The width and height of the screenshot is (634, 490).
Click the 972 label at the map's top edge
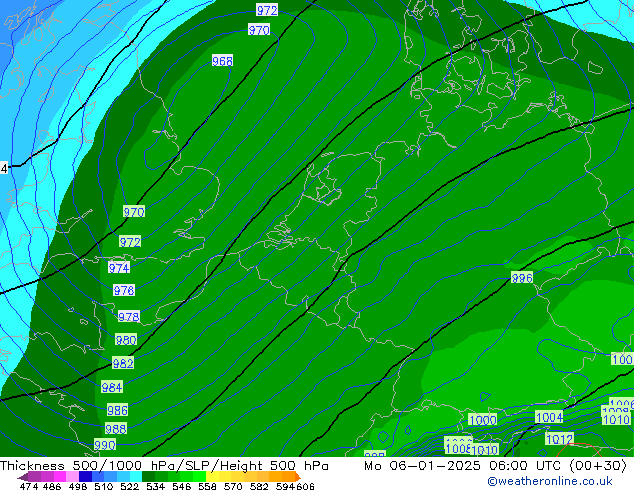(x=267, y=10)
